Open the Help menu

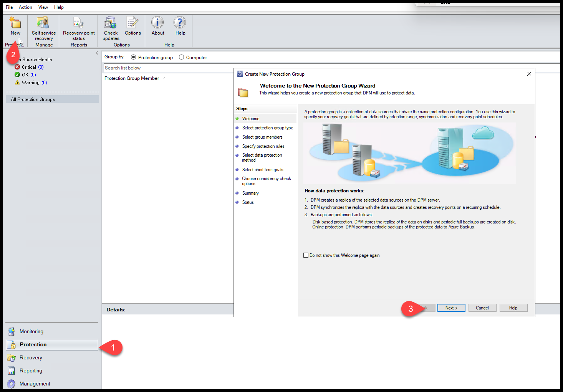tap(59, 7)
